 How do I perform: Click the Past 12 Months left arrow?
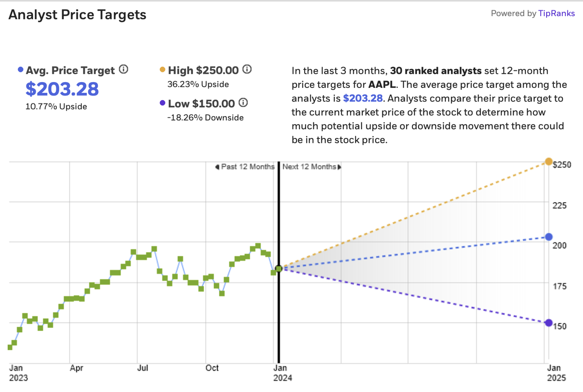pyautogui.click(x=217, y=167)
